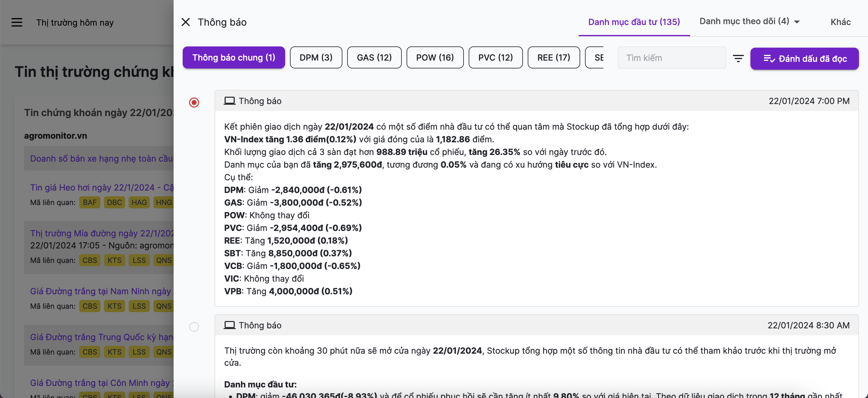This screenshot has width=868, height=398.
Task: Select the Thông báo chung (1) filter
Action: [234, 58]
